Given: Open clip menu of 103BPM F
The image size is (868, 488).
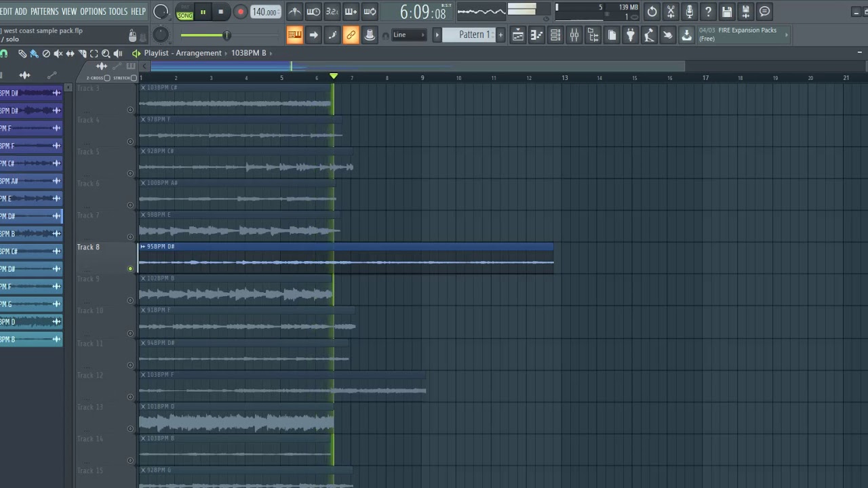Looking at the screenshot, I should click(143, 375).
